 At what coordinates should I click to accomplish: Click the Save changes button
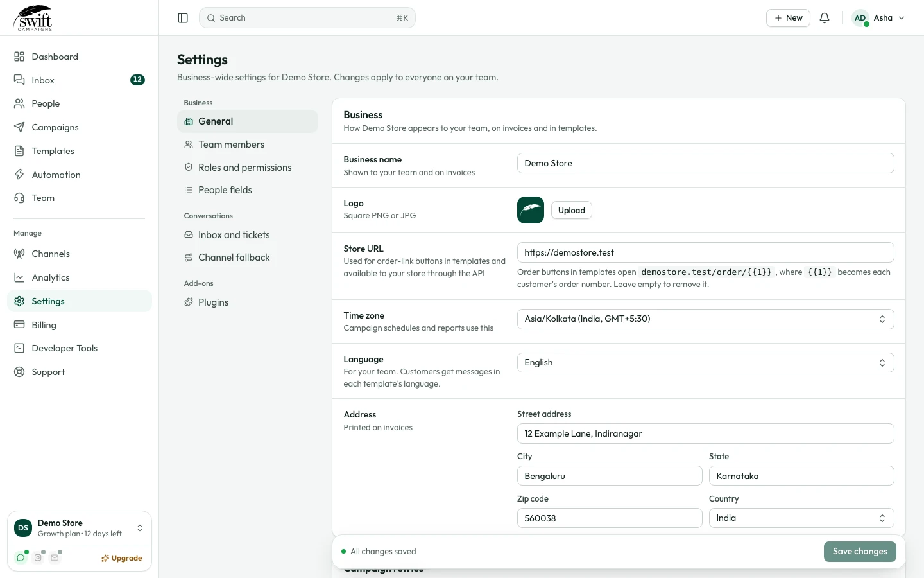coord(860,552)
